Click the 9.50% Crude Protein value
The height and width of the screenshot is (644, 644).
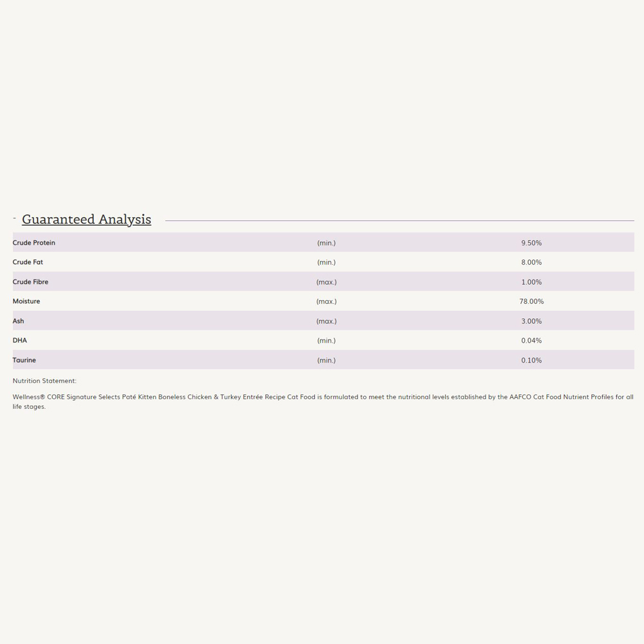point(531,243)
